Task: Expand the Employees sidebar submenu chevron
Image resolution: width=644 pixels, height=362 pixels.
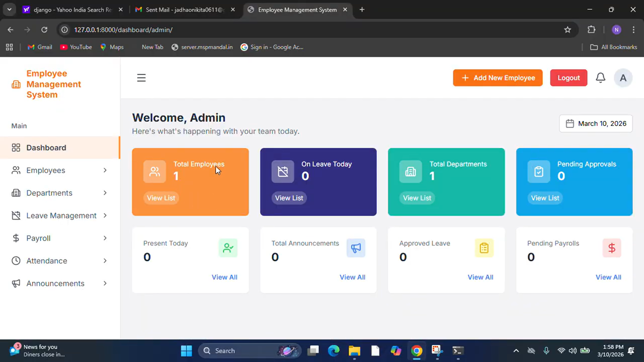Action: coord(105,170)
